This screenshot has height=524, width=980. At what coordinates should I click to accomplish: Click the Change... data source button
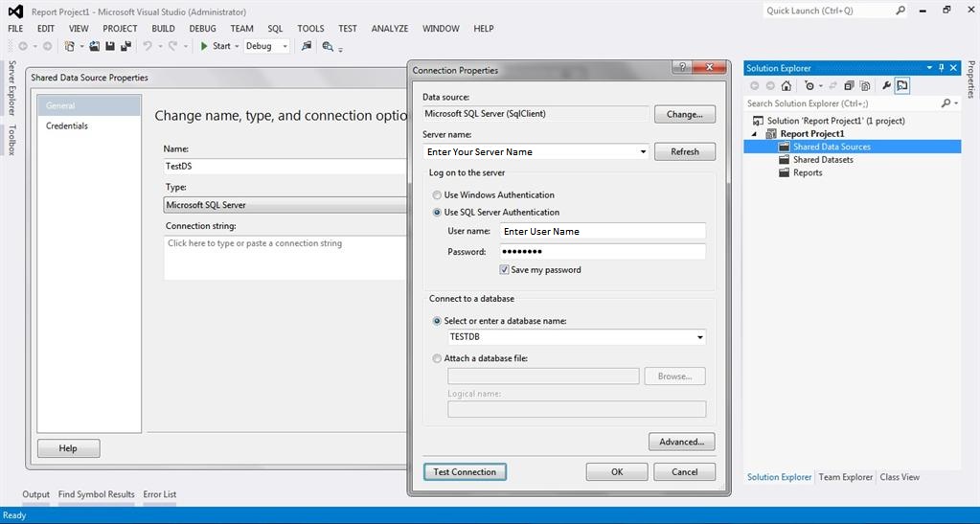pos(685,114)
